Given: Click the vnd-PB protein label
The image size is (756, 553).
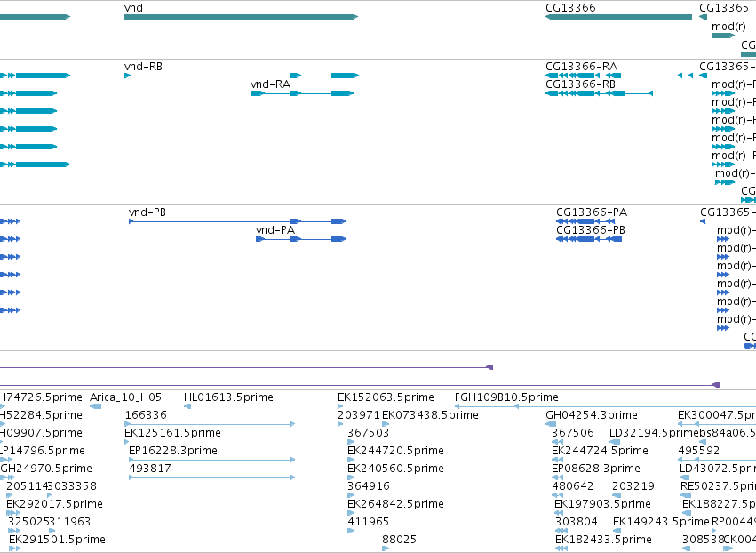Looking at the screenshot, I should pos(147,212).
